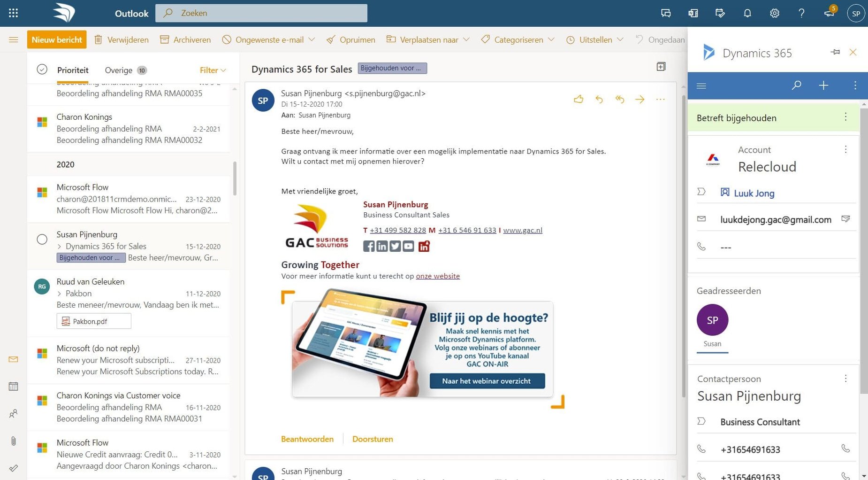The height and width of the screenshot is (480, 868).
Task: Open the Dynamics 365 blue bar overflow menu
Action: coord(855,85)
